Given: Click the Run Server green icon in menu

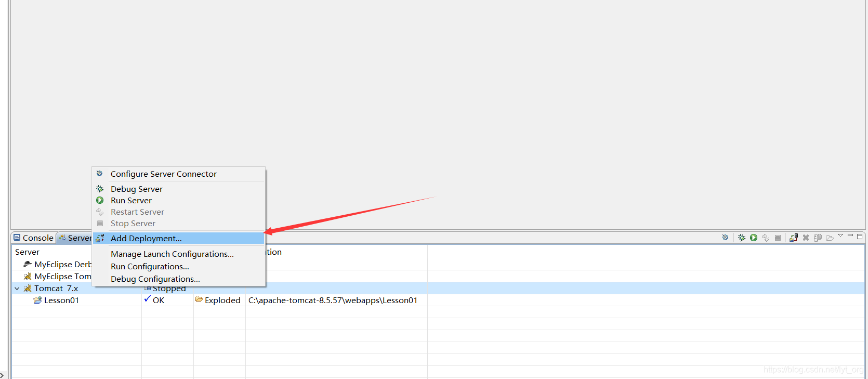Looking at the screenshot, I should coord(100,200).
